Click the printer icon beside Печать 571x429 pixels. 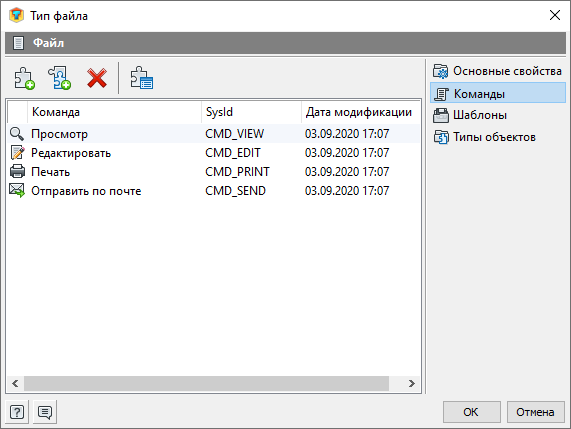tap(17, 171)
